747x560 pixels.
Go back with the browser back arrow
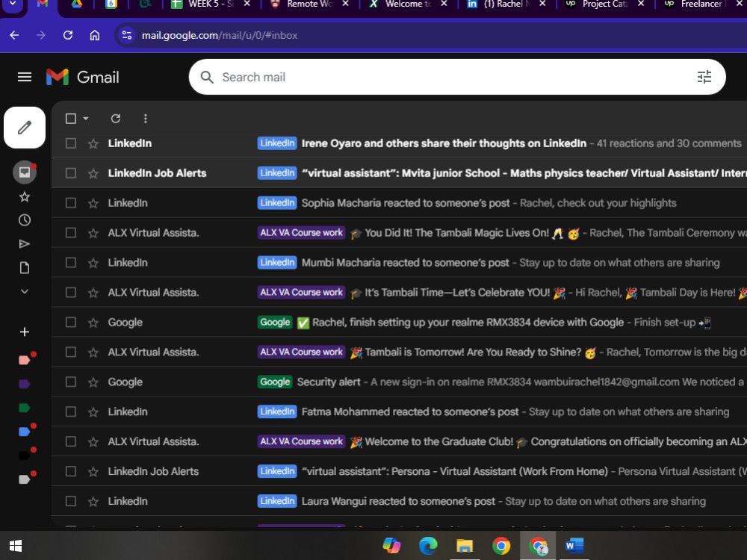[x=14, y=35]
